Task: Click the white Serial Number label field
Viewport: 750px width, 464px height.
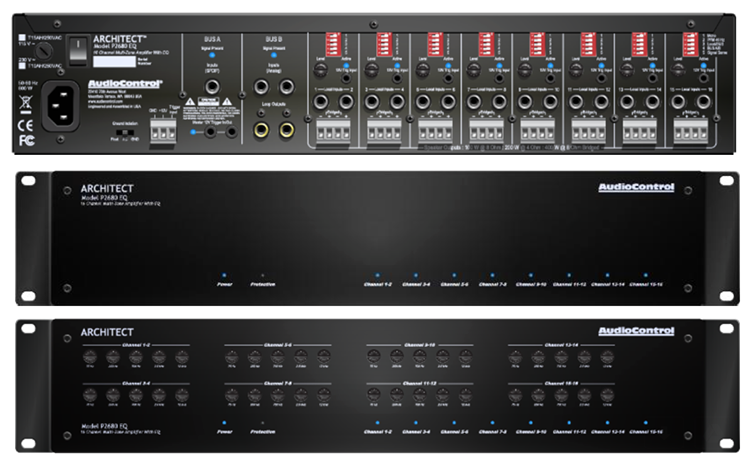Action: click(114, 62)
